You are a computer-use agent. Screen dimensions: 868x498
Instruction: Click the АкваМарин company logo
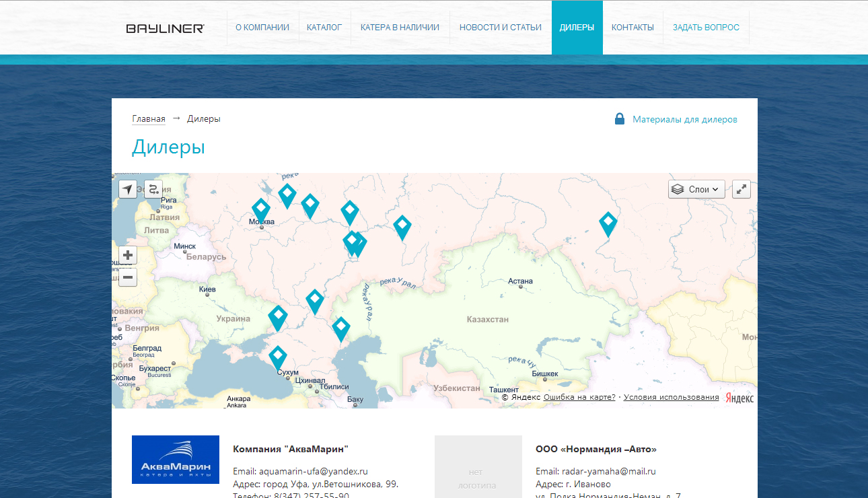pyautogui.click(x=176, y=460)
